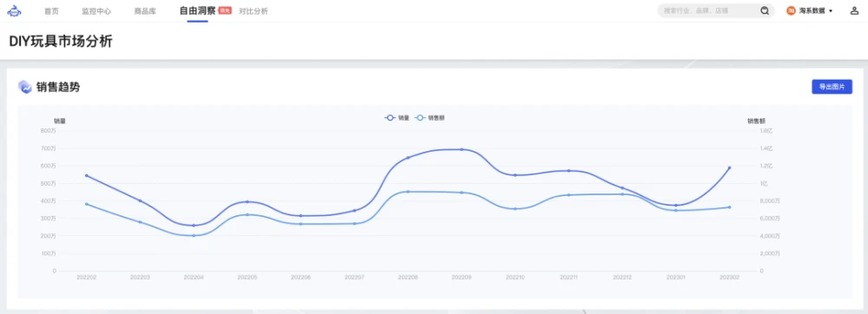
Task: Click the 202209 销量 peak data point
Action: 462,149
